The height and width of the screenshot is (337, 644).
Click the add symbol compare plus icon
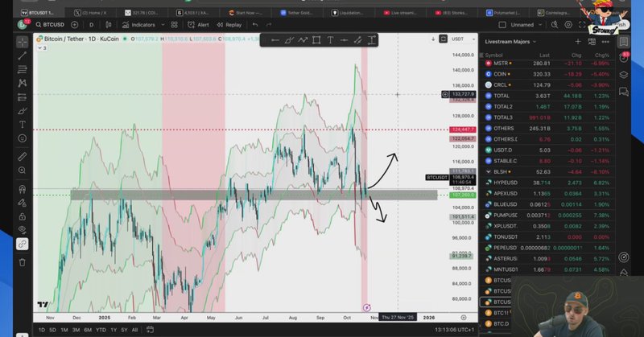click(x=74, y=25)
